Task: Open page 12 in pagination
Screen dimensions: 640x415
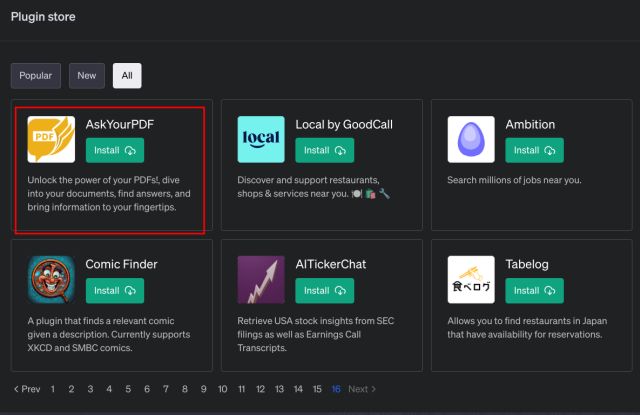Action: [260, 389]
